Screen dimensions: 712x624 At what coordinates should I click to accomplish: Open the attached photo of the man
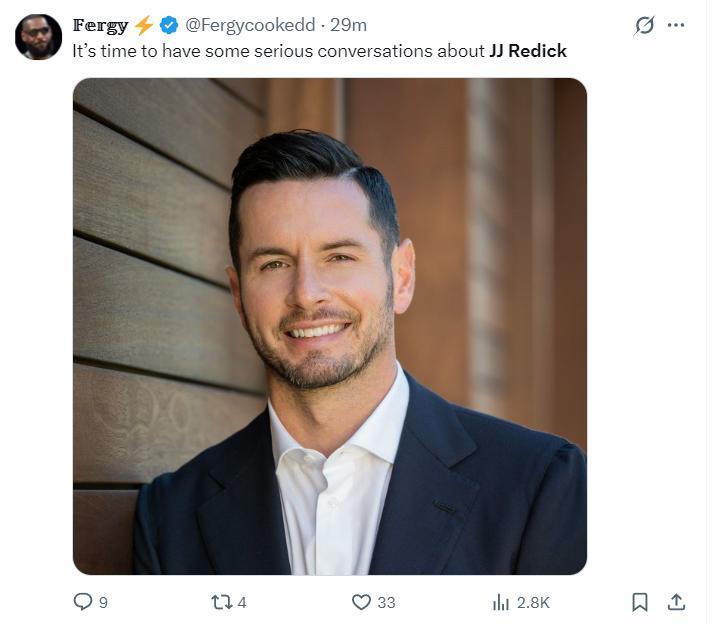[330, 326]
